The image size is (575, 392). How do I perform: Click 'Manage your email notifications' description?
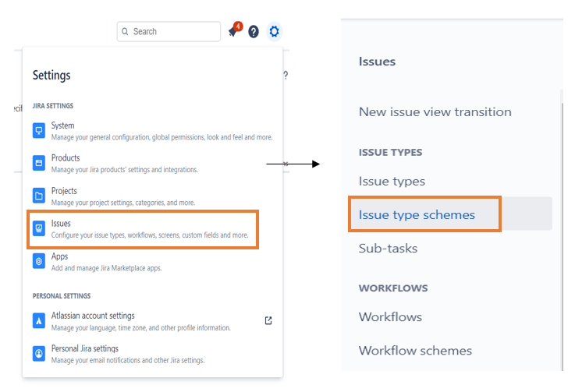pos(128,360)
